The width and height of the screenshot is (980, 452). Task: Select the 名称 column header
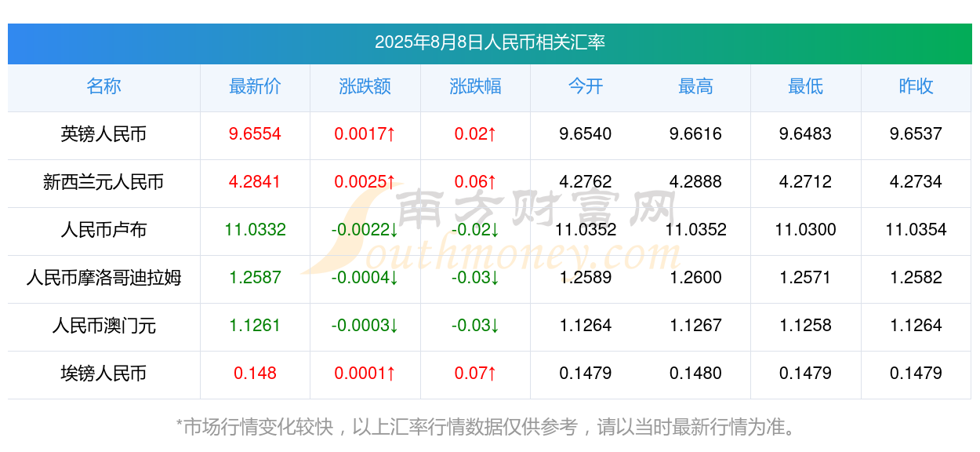pyautogui.click(x=103, y=86)
